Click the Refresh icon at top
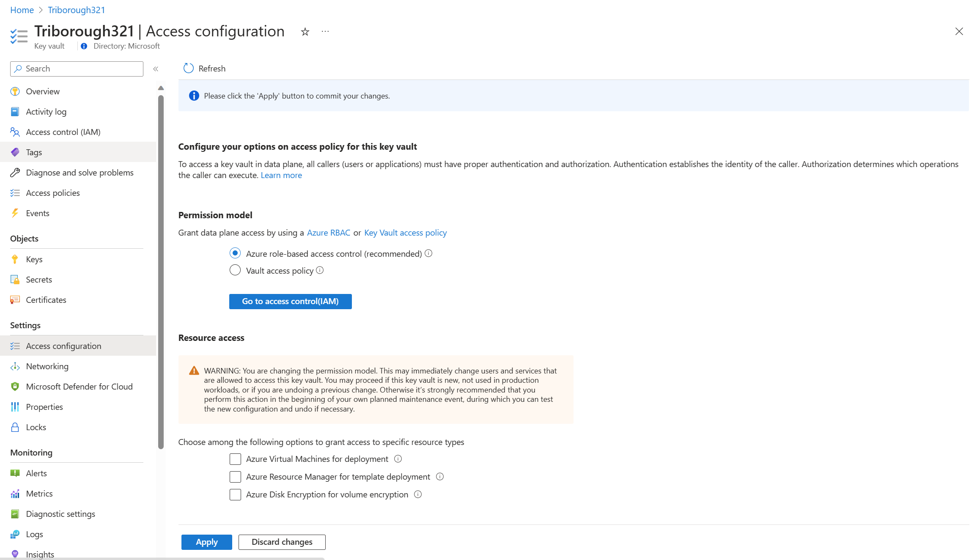 188,69
